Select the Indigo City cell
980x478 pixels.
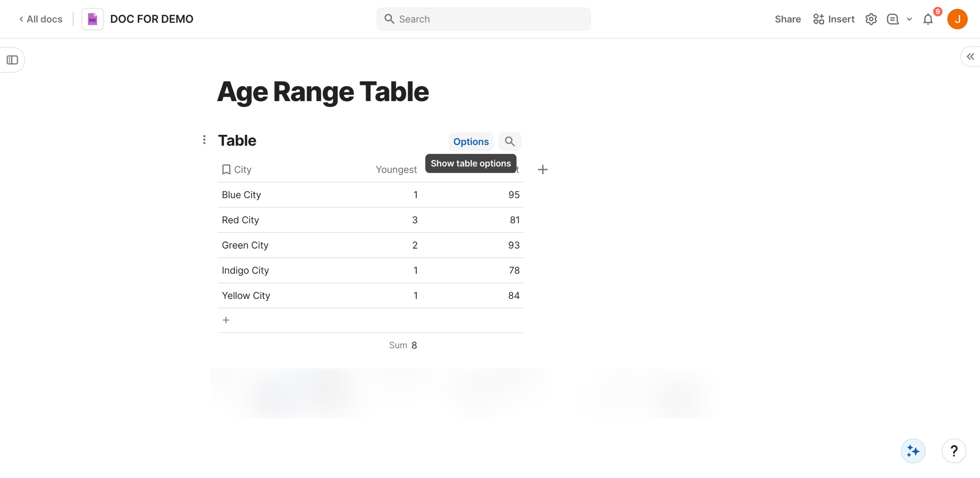pyautogui.click(x=245, y=271)
